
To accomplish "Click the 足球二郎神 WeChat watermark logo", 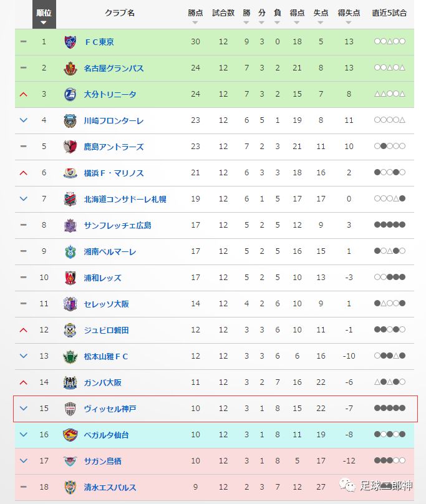I will click(347, 485).
